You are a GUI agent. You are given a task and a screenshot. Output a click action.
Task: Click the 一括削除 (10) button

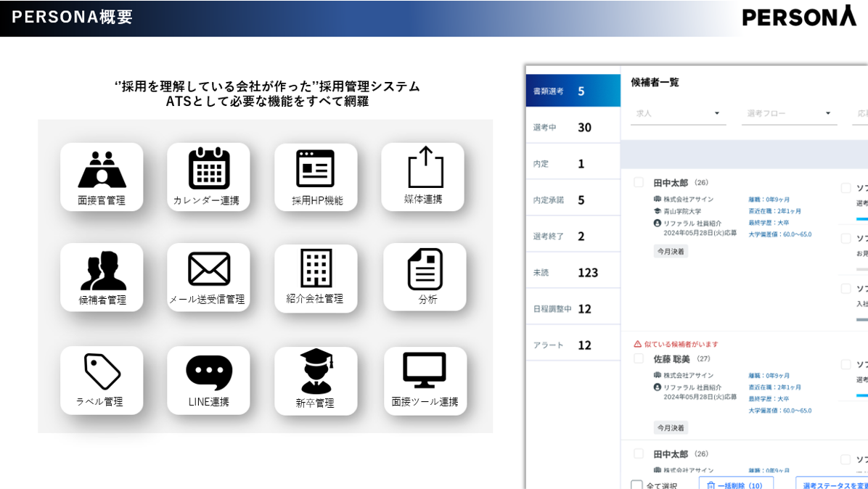pyautogui.click(x=735, y=485)
